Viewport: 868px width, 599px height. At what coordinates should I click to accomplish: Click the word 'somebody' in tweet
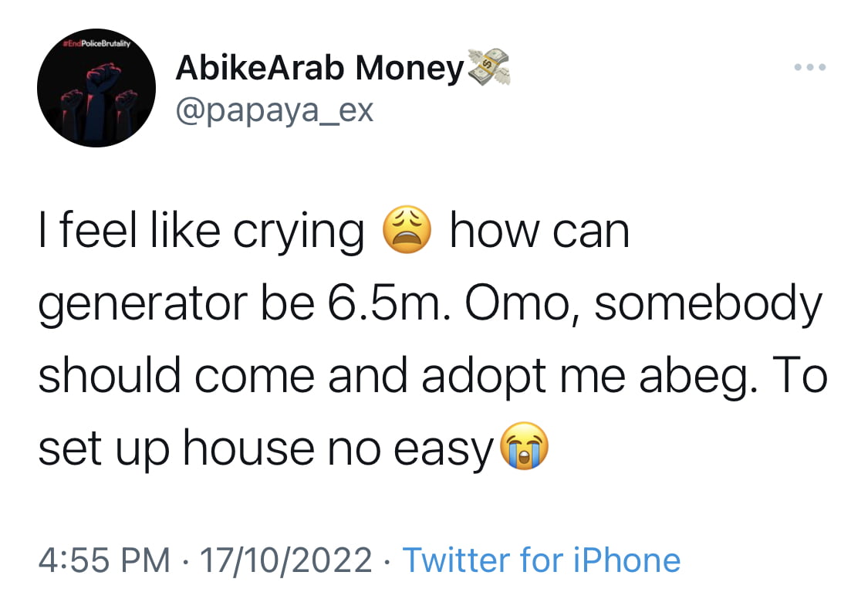(x=708, y=303)
